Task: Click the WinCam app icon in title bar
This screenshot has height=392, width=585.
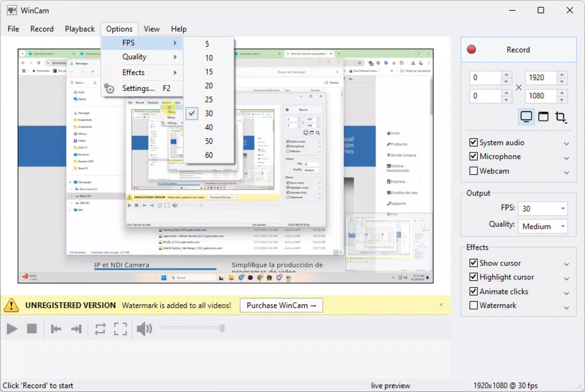Action: (12, 10)
